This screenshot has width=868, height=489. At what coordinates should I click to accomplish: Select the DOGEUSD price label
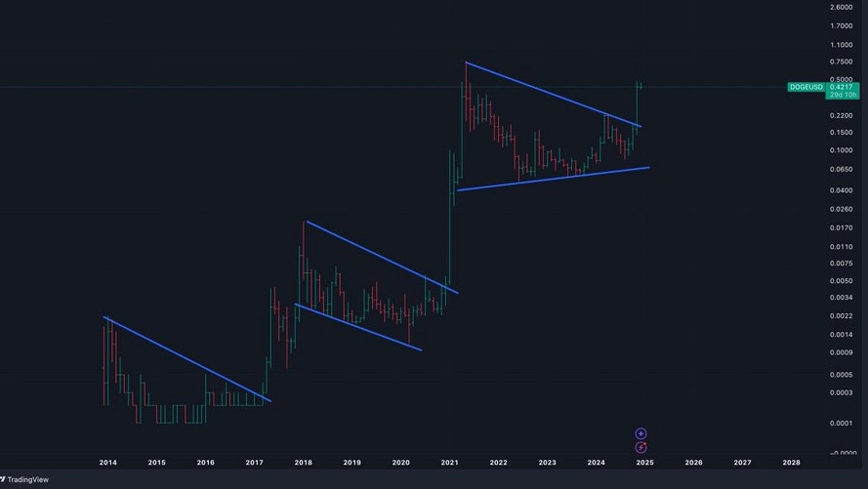point(806,88)
